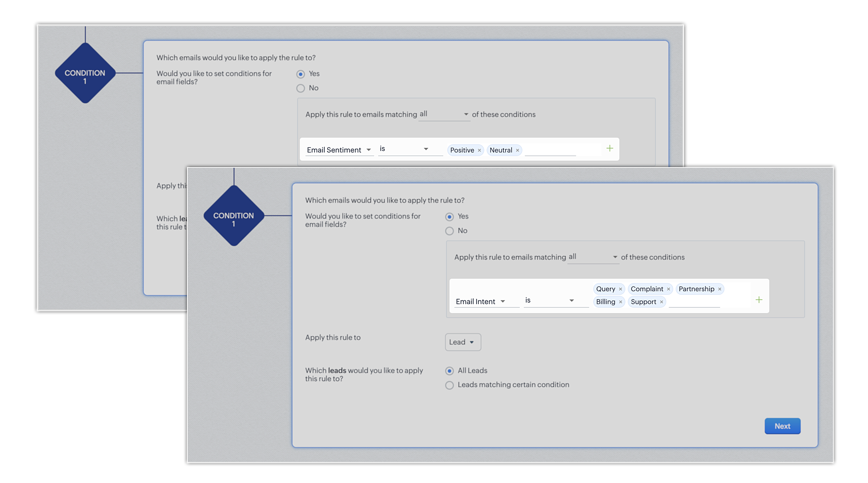Select No radio in the Email Sentiment panel
Viewport: 868px width, 483px height.
pos(301,88)
